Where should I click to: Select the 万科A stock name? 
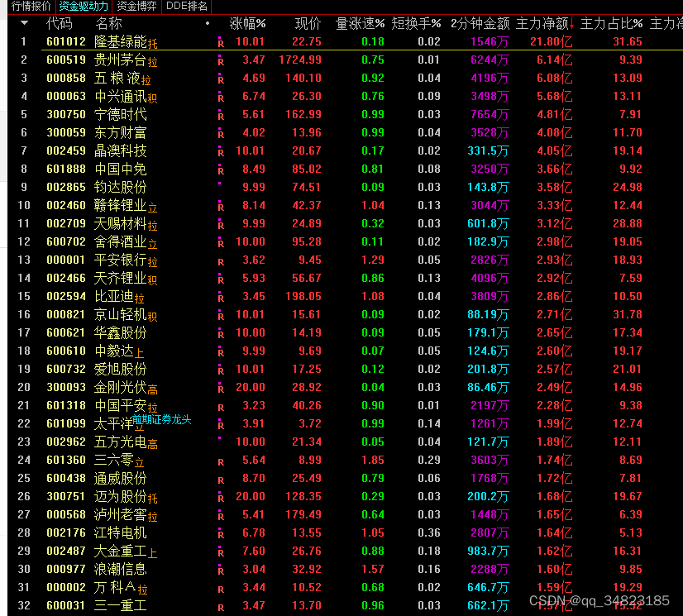pos(116,587)
